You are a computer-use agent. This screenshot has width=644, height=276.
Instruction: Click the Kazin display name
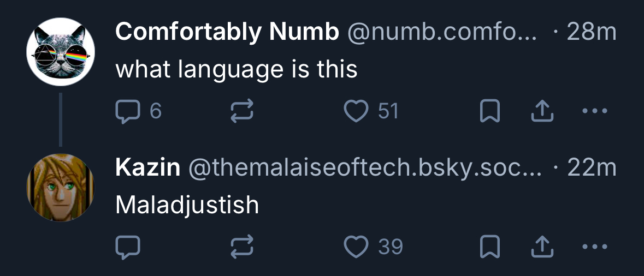(147, 168)
